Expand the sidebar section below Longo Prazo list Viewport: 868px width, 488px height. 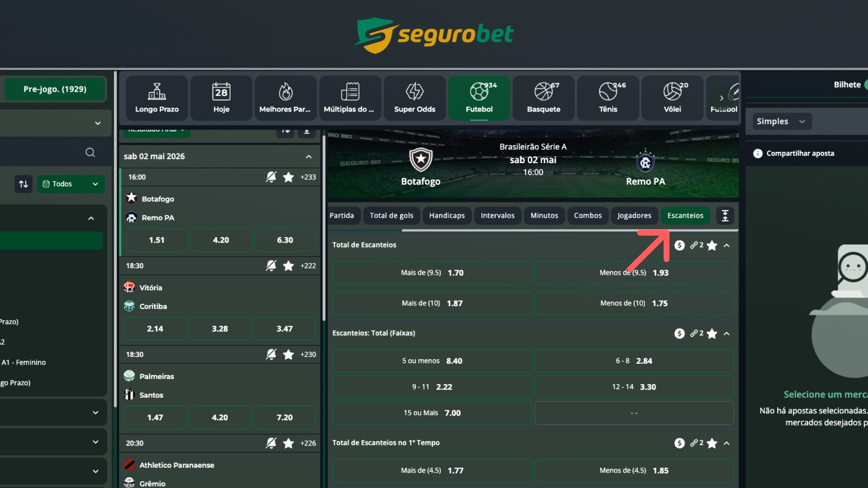[x=95, y=413]
